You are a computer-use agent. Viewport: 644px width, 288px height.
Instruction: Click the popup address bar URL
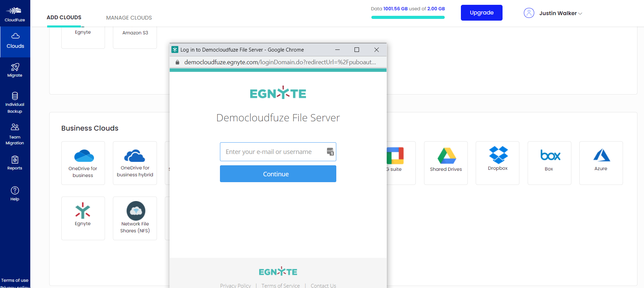pos(280,62)
